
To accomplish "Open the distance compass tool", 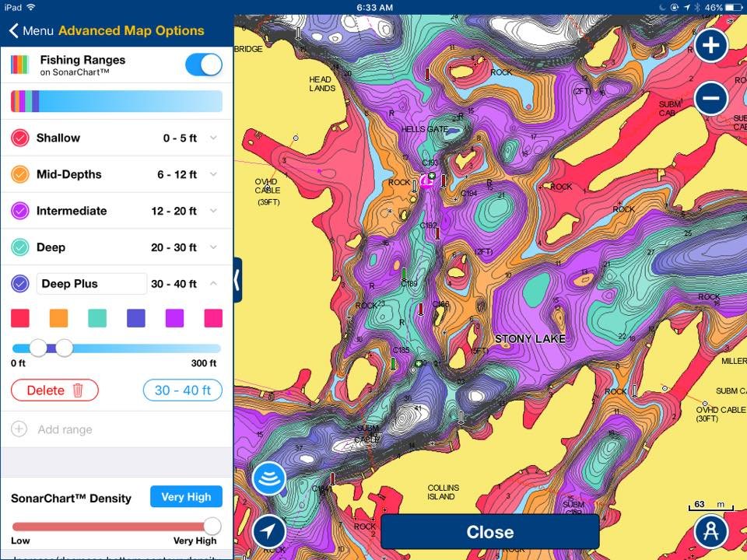I will pos(710,532).
